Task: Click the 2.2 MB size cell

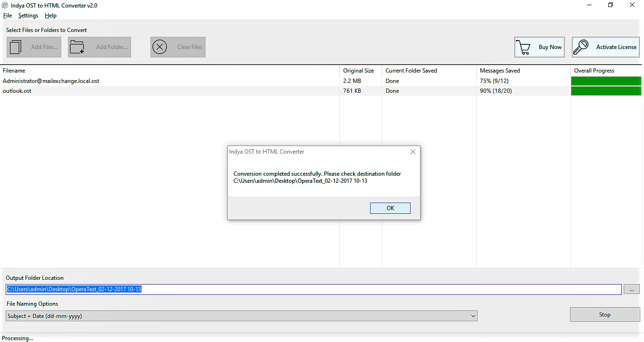Action: tap(352, 81)
